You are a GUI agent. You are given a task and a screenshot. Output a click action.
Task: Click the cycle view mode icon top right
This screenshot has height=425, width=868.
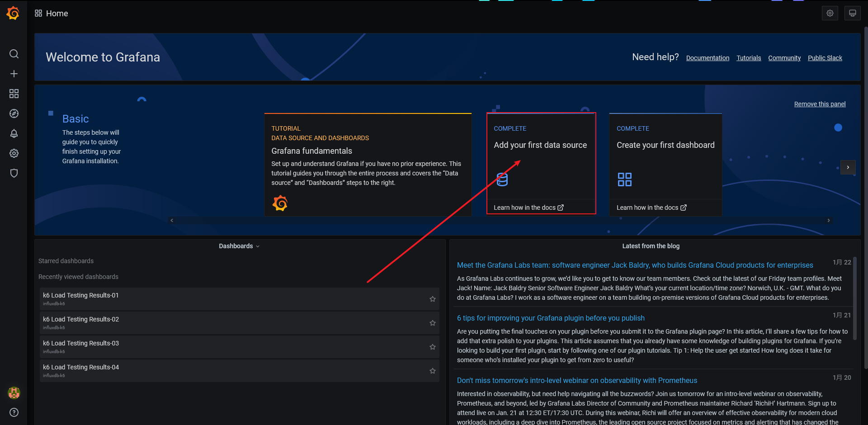click(x=852, y=13)
